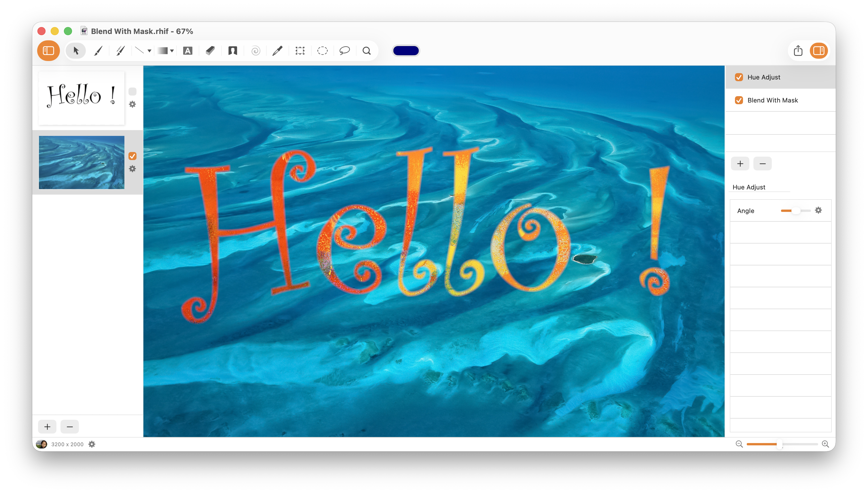868x494 pixels.
Task: Select the paintbrush tool
Action: 98,51
